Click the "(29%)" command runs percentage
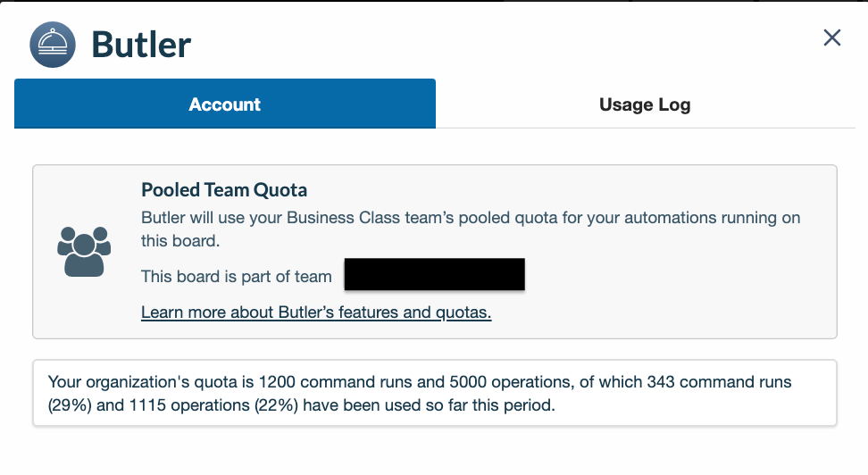Screen dimensions: 868x475 pyautogui.click(x=70, y=405)
